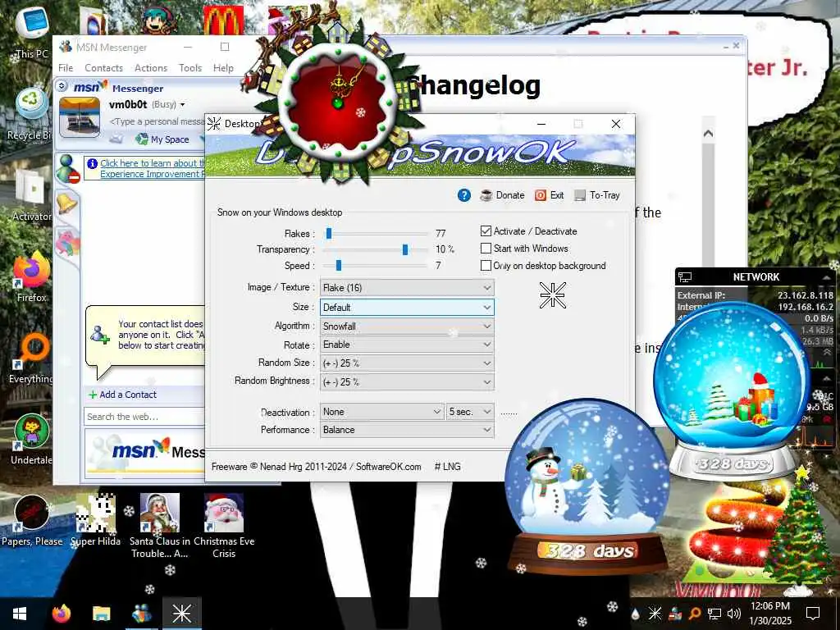Image resolution: width=840 pixels, height=630 pixels.
Task: Enable Start with Windows checkbox
Action: click(x=486, y=248)
